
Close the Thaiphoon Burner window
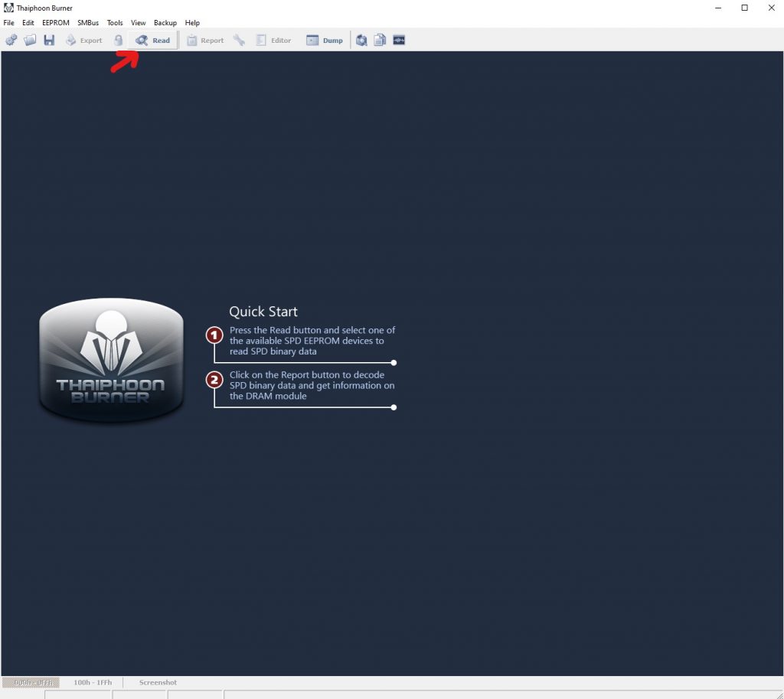click(771, 8)
